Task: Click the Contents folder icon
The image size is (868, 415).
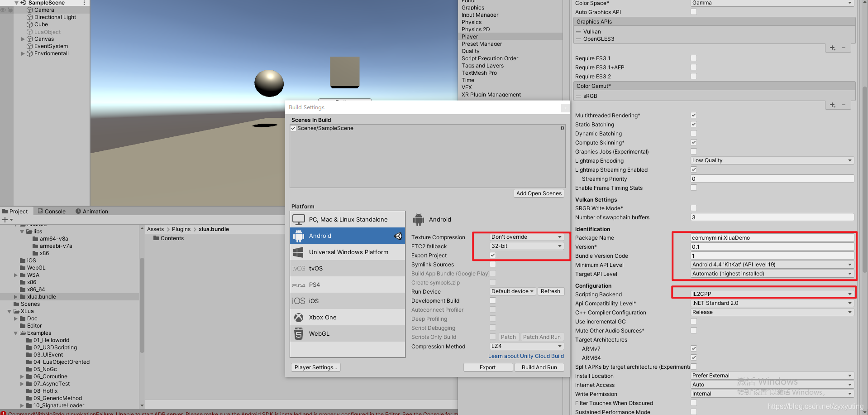Action: click(x=156, y=238)
